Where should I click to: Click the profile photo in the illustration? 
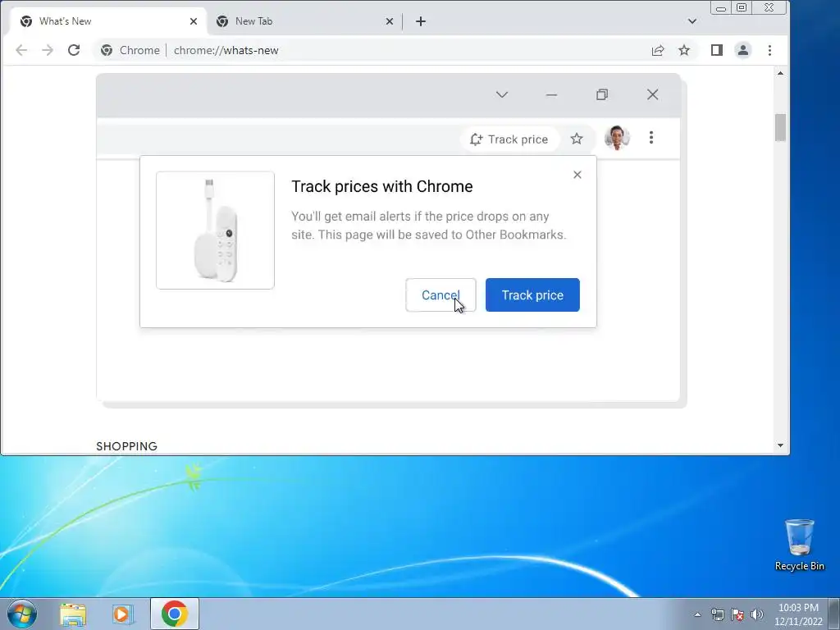(617, 138)
